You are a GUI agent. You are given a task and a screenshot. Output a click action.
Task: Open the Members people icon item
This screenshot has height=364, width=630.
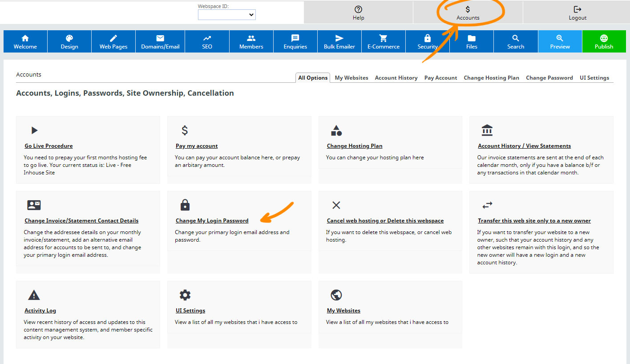(251, 41)
